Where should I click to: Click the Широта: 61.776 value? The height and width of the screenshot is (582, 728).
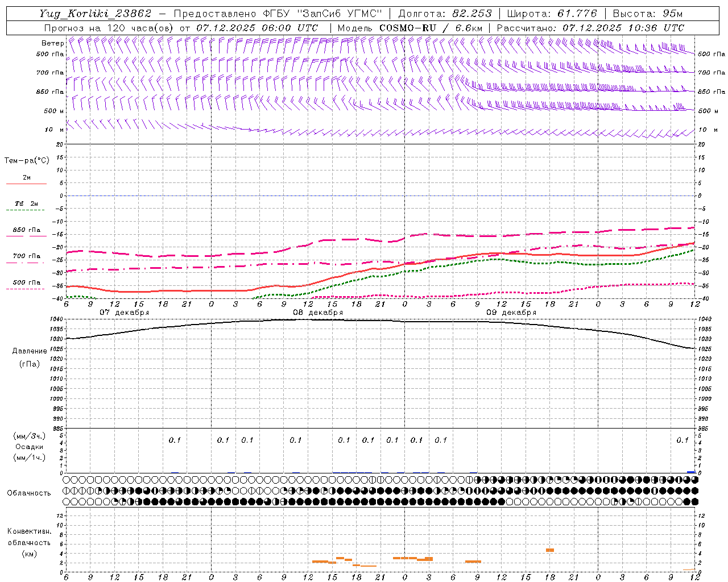click(552, 14)
